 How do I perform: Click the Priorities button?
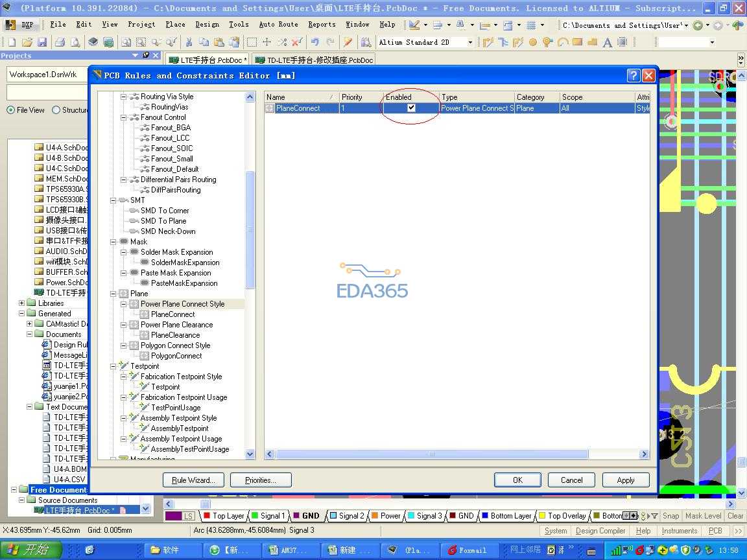pos(261,480)
